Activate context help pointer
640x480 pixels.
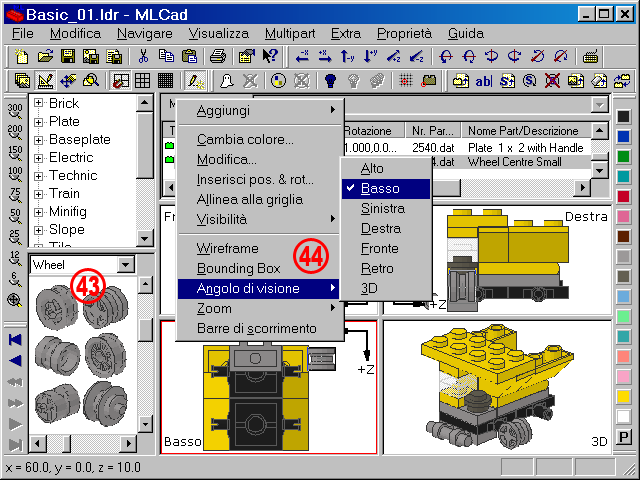[270, 56]
